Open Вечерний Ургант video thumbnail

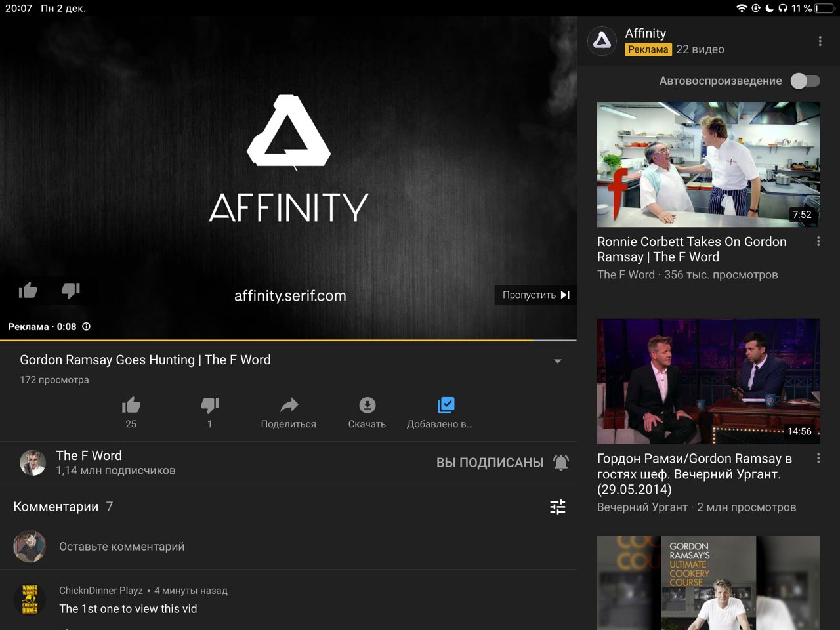tap(709, 381)
